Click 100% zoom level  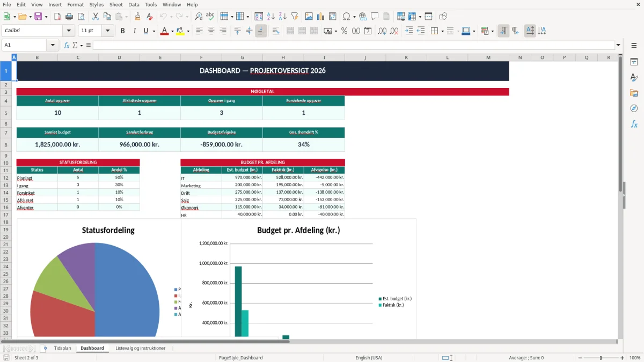[x=635, y=358]
